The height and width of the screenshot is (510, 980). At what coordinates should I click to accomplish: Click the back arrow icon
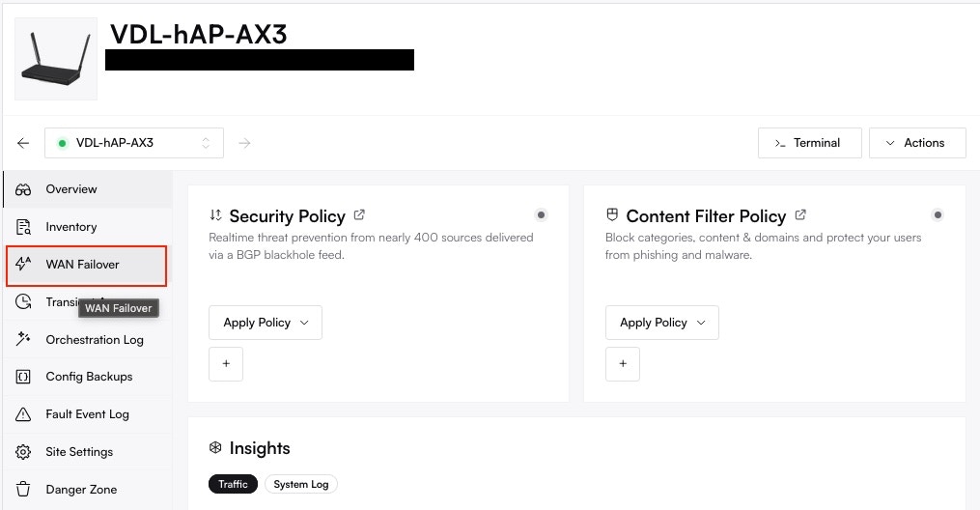pos(23,143)
